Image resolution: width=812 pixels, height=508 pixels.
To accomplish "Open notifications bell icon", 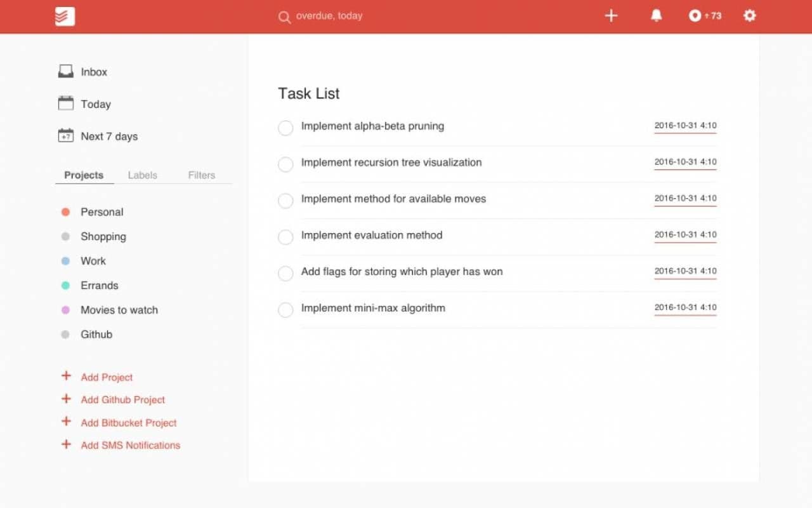I will pos(657,16).
